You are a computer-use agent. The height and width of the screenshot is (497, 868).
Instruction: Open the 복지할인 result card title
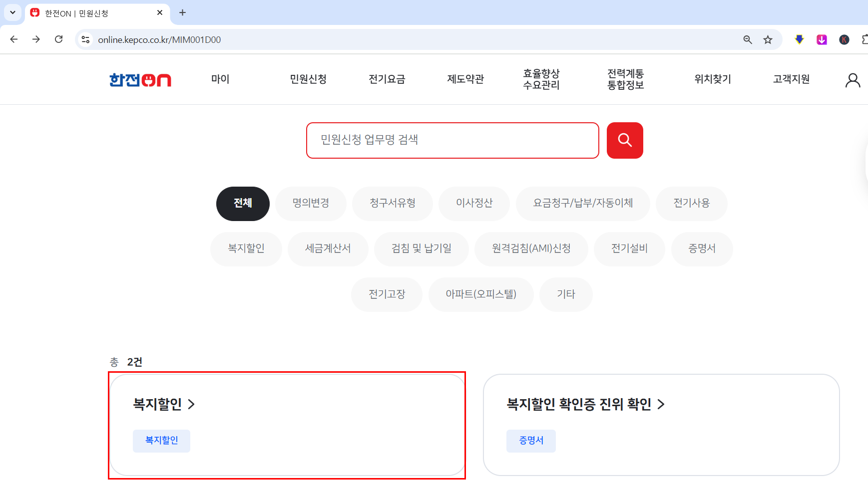click(158, 404)
